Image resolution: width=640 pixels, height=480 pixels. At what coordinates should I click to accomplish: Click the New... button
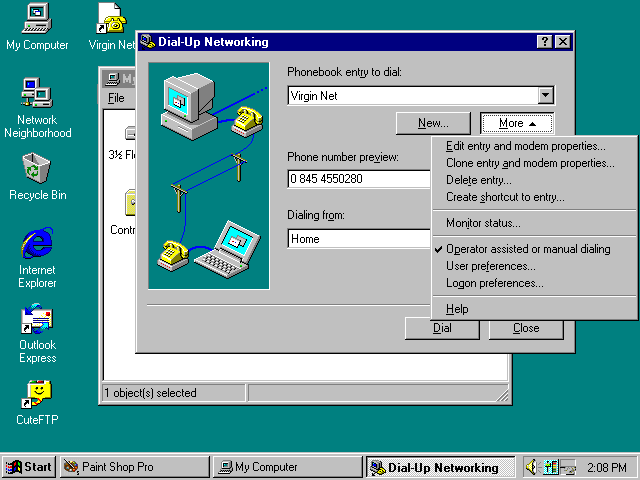[433, 123]
